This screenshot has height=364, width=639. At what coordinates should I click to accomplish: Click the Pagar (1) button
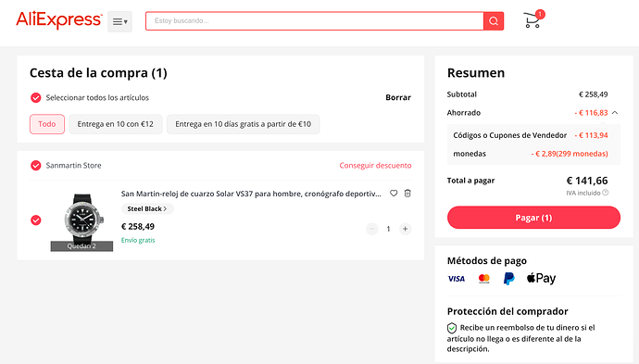coord(533,218)
